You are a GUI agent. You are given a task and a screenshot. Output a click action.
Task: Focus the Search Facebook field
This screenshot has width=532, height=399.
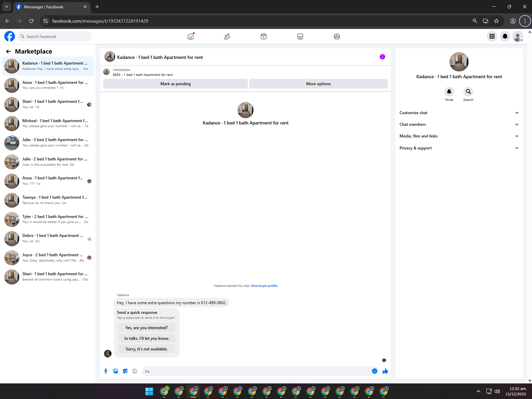tap(54, 36)
